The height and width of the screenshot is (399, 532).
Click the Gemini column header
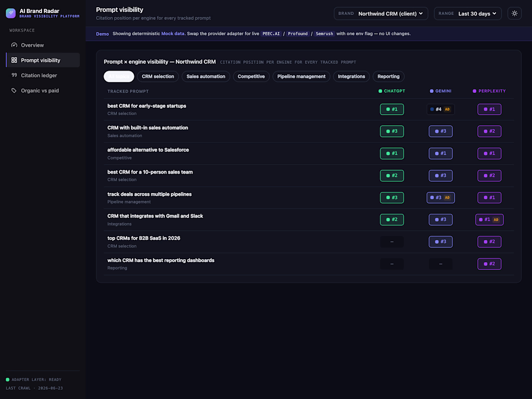(x=441, y=91)
